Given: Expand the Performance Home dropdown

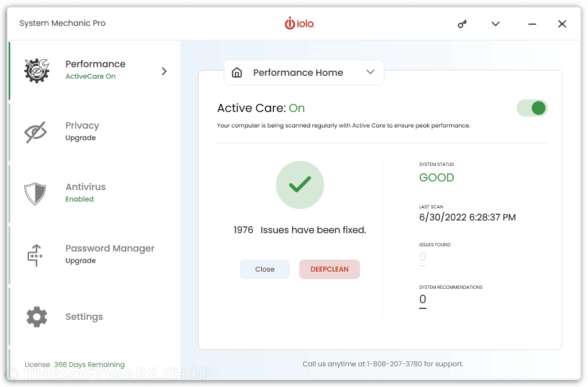Looking at the screenshot, I should pos(370,72).
